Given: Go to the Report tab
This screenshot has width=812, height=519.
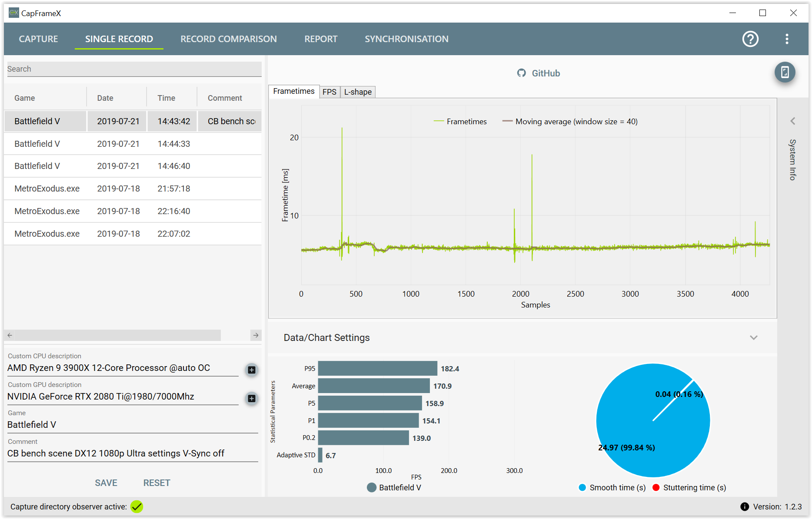Looking at the screenshot, I should (x=321, y=39).
